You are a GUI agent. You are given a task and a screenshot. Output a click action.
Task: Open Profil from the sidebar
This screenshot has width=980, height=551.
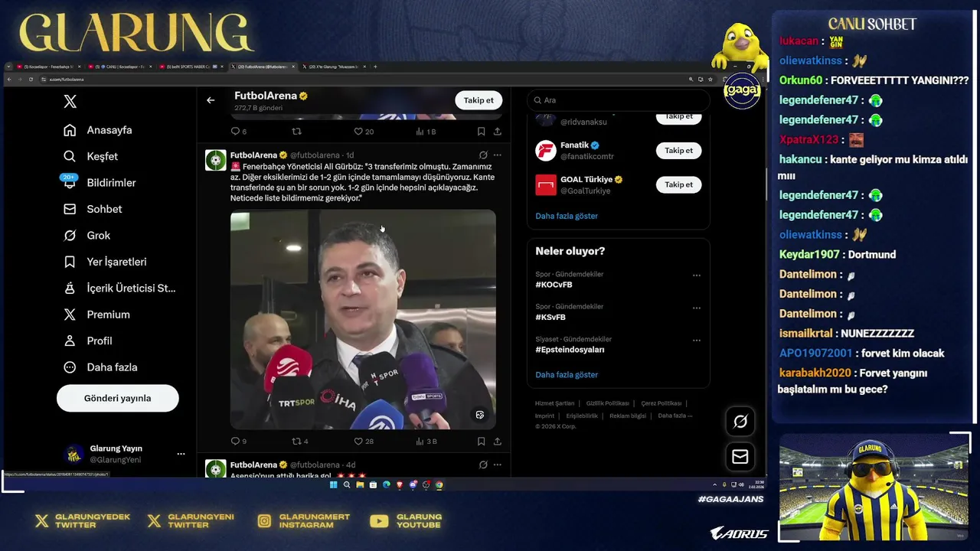88,341
